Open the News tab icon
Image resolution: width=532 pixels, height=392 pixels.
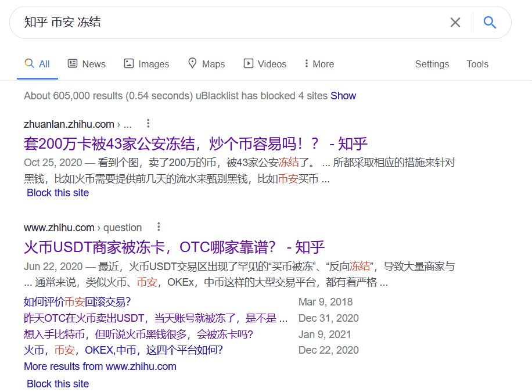pos(72,63)
